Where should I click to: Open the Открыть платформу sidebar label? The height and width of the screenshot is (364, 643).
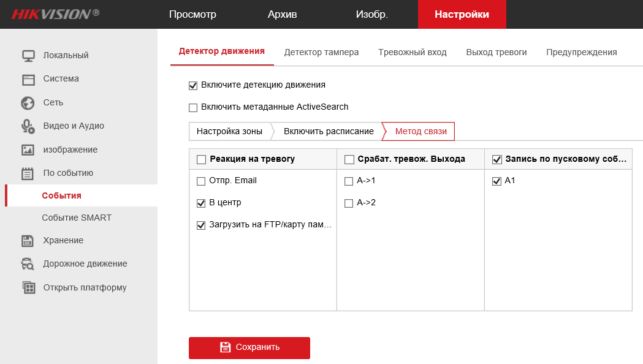(85, 287)
